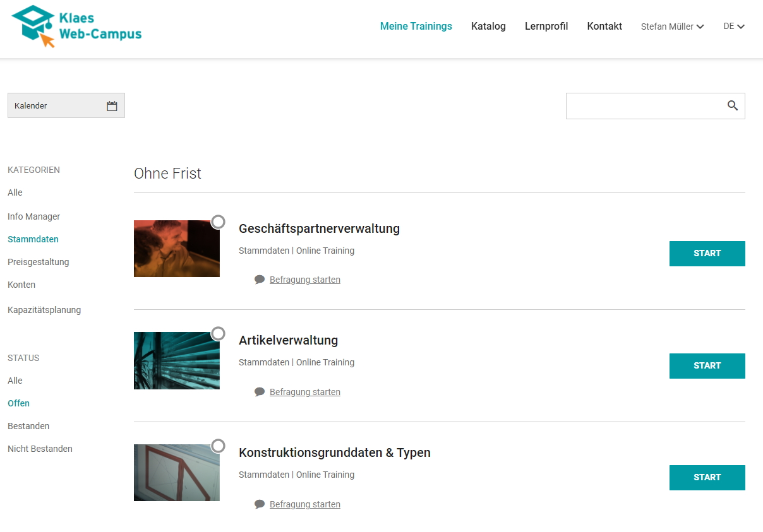Click the magnifying glass search icon

[732, 105]
